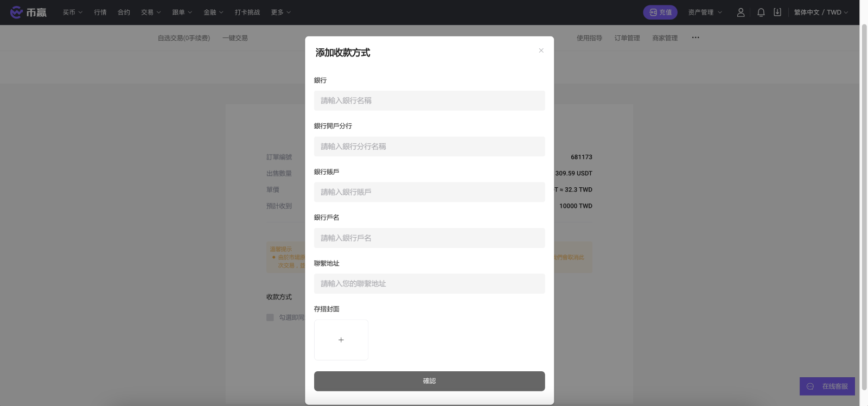Switch to 自选交易(0手续费) tab
Viewport: 868px width, 406px height.
click(x=184, y=38)
